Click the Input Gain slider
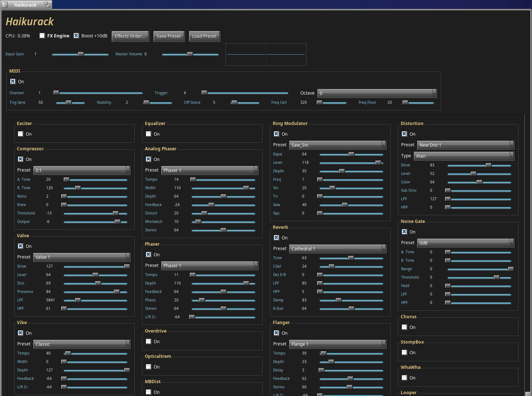Image resolution: width=532 pixels, height=396 pixels. 80,54
